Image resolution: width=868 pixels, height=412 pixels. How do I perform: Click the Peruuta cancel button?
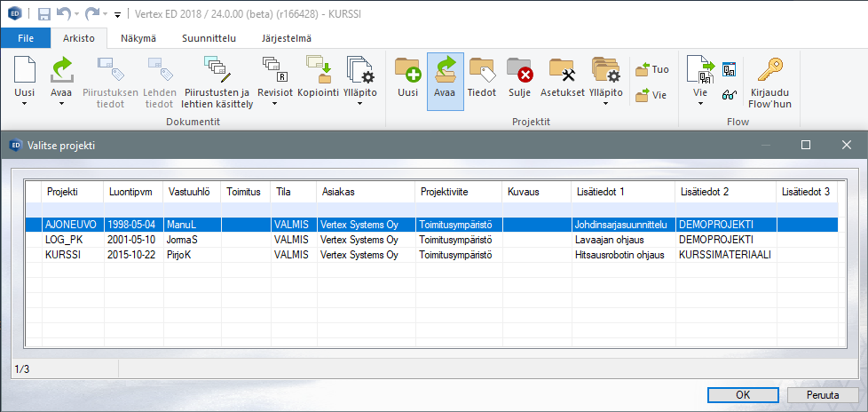(822, 394)
